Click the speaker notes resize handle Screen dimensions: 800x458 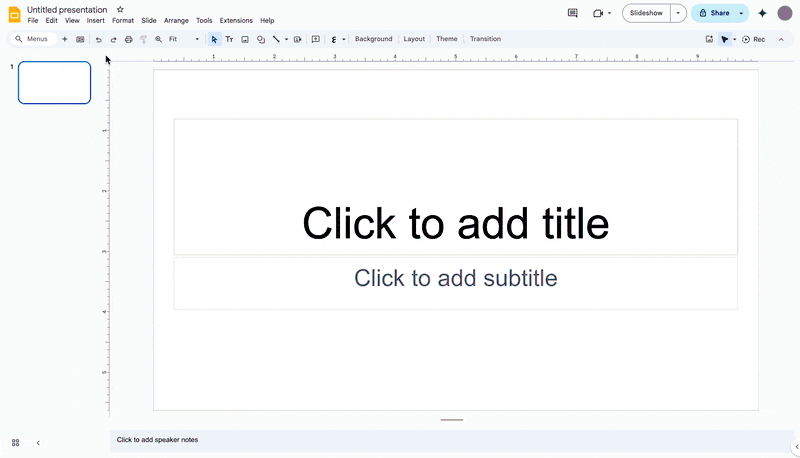pyautogui.click(x=452, y=420)
